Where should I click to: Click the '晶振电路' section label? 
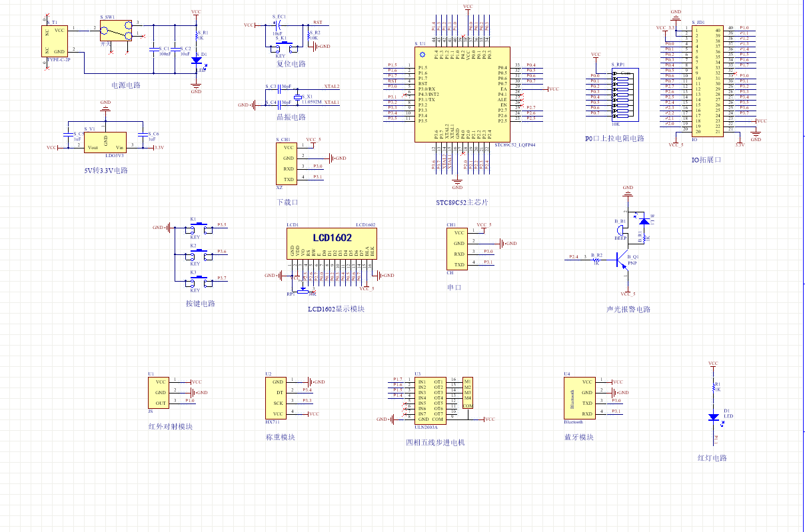tap(291, 117)
